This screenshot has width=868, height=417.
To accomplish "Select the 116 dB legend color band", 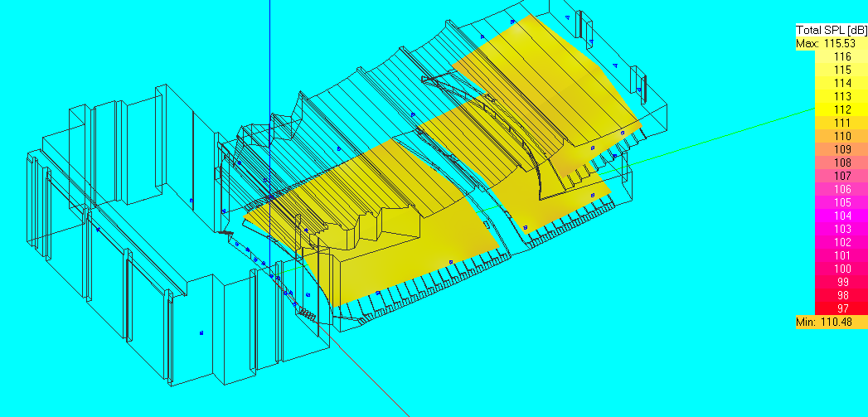I will 841,56.
